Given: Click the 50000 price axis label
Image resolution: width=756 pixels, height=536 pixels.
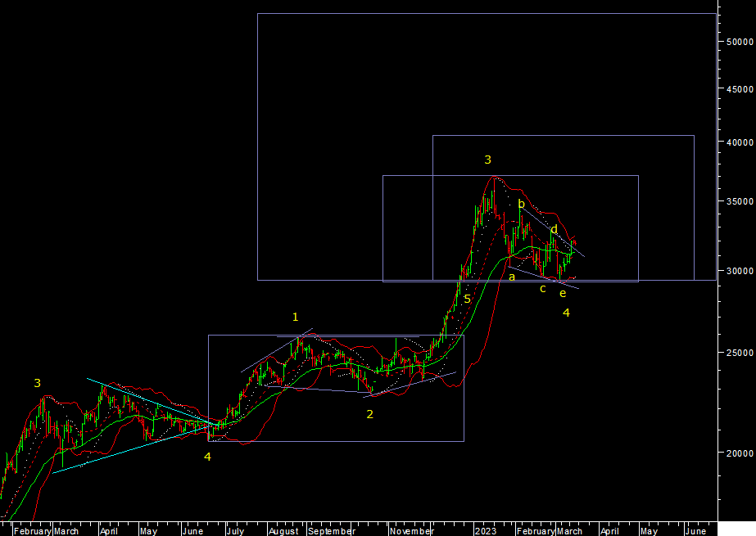Looking at the screenshot, I should (x=740, y=42).
